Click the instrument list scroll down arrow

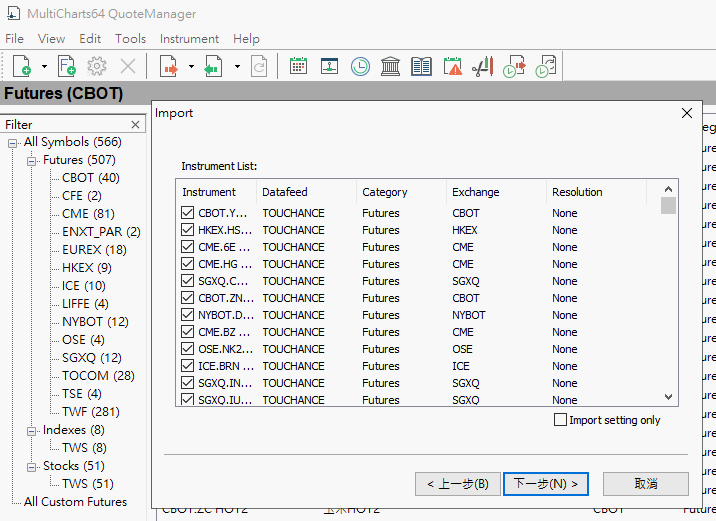669,397
